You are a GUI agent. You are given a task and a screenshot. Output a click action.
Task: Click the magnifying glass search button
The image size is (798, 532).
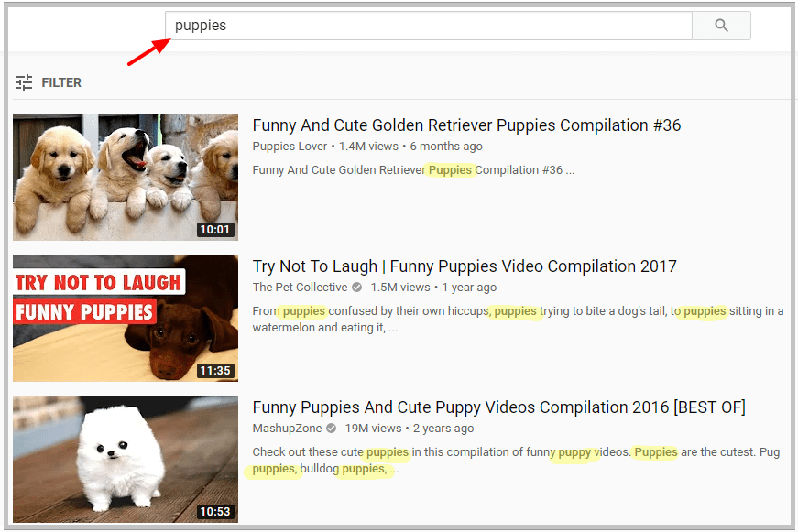coord(721,26)
